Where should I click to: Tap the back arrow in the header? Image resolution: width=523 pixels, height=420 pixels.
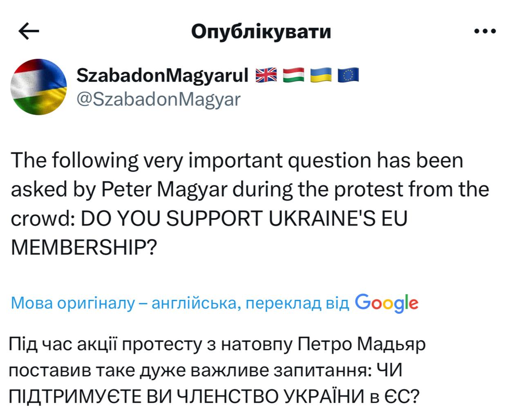point(29,31)
